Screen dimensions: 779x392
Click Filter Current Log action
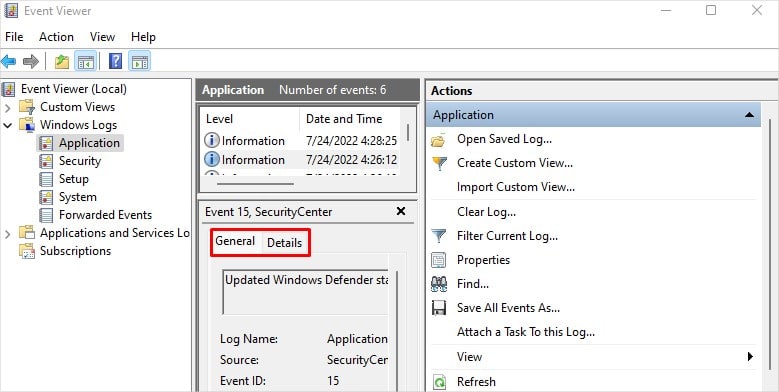tap(507, 236)
